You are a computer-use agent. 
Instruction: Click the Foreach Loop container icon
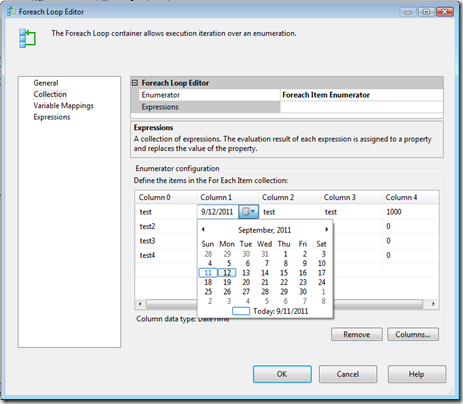click(x=27, y=38)
